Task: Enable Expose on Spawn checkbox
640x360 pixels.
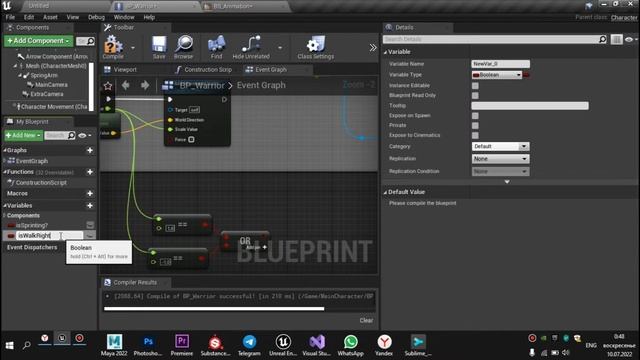Action: click(x=475, y=116)
